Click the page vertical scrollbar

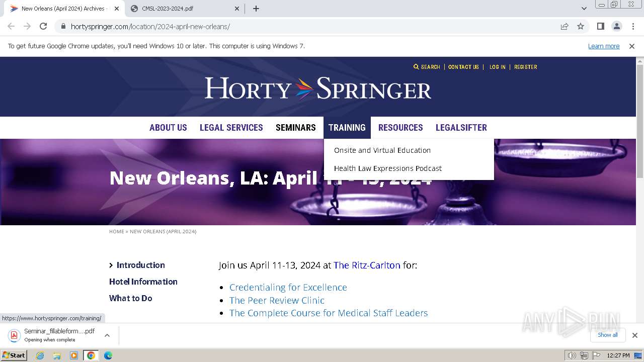click(x=640, y=121)
